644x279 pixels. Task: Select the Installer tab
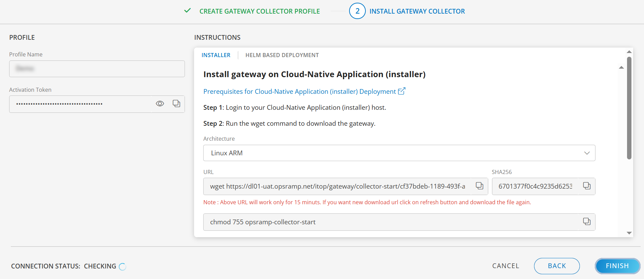216,55
